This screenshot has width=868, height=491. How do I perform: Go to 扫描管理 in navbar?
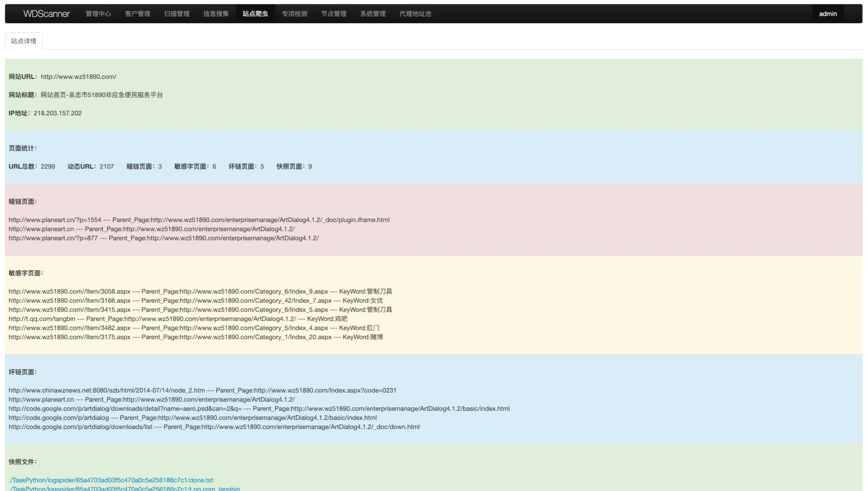click(x=177, y=14)
